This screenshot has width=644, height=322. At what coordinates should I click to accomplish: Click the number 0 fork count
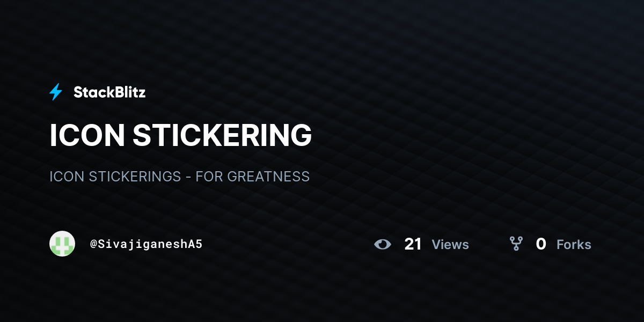coord(541,244)
